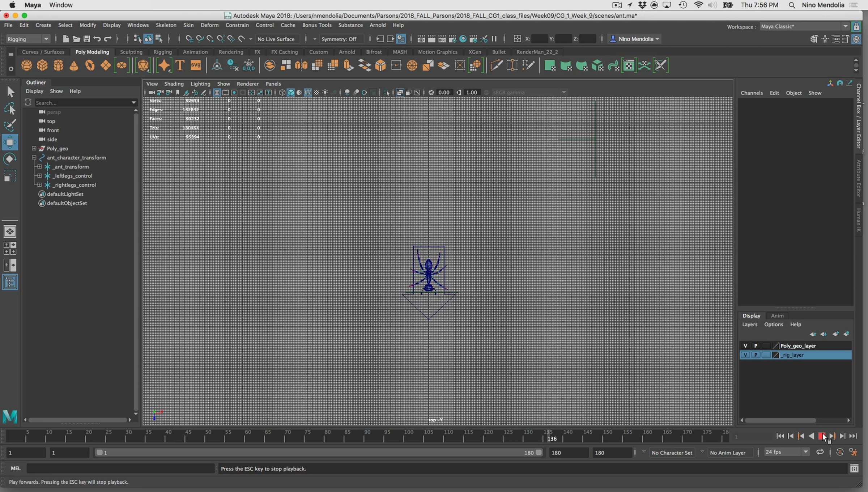Image resolution: width=868 pixels, height=492 pixels.
Task: Collapse ant_character_transform in outliner
Action: [x=34, y=157]
